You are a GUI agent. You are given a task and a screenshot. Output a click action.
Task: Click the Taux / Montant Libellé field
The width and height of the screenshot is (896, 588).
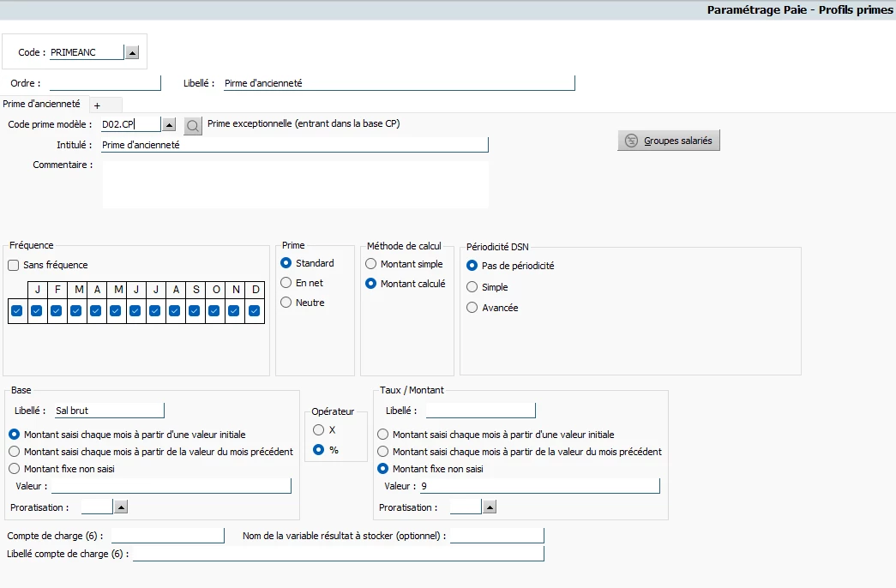tap(480, 411)
